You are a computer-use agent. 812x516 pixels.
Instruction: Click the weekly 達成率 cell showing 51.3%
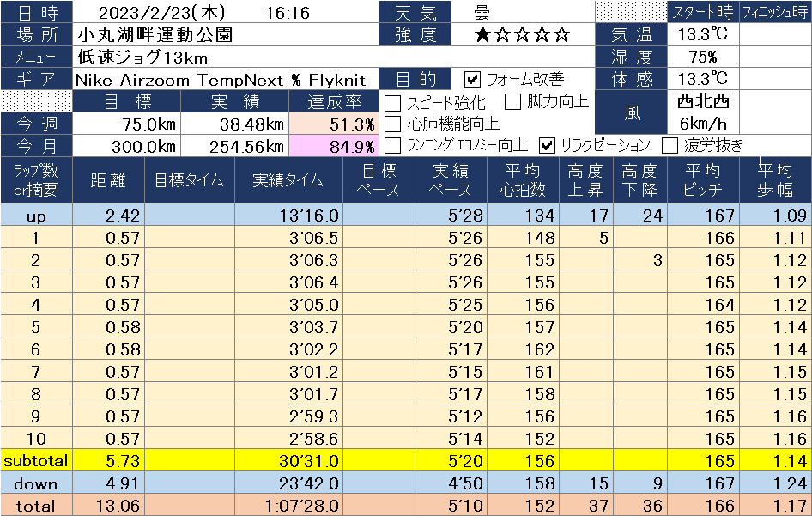(x=342, y=124)
